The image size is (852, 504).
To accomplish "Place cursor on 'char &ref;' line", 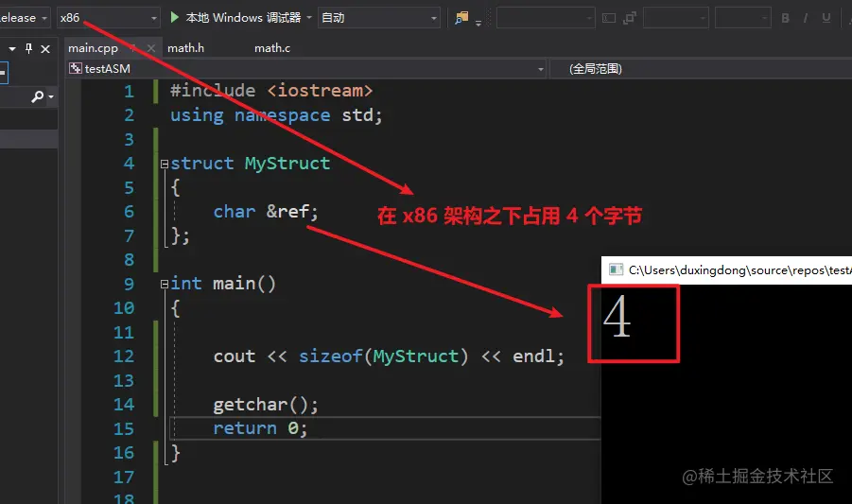I will (265, 211).
